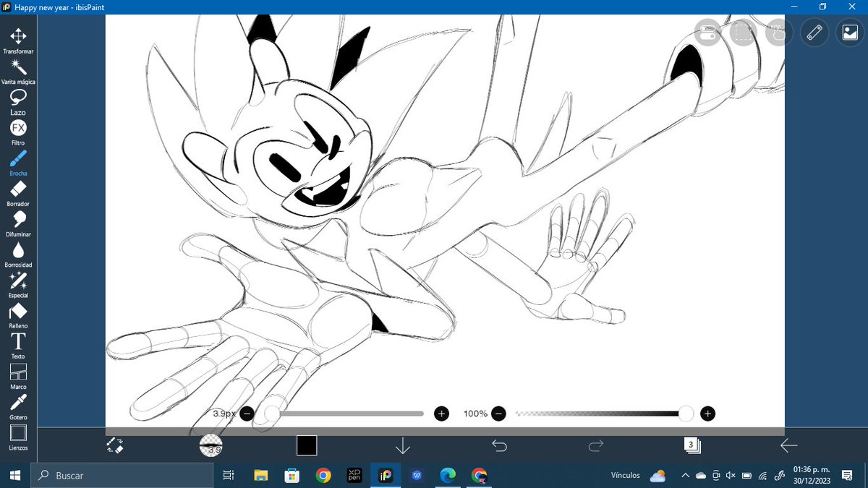Screen dimensions: 868x488
Task: Open the Windows Start menu
Action: pyautogui.click(x=14, y=475)
